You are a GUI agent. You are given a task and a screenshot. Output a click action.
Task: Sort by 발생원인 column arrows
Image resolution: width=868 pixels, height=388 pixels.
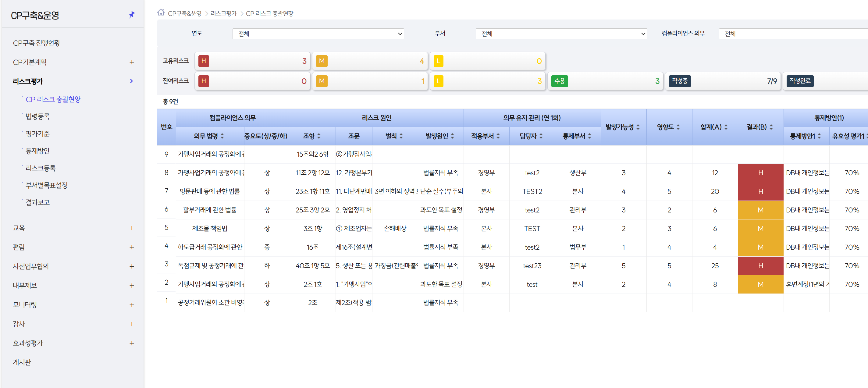point(452,136)
